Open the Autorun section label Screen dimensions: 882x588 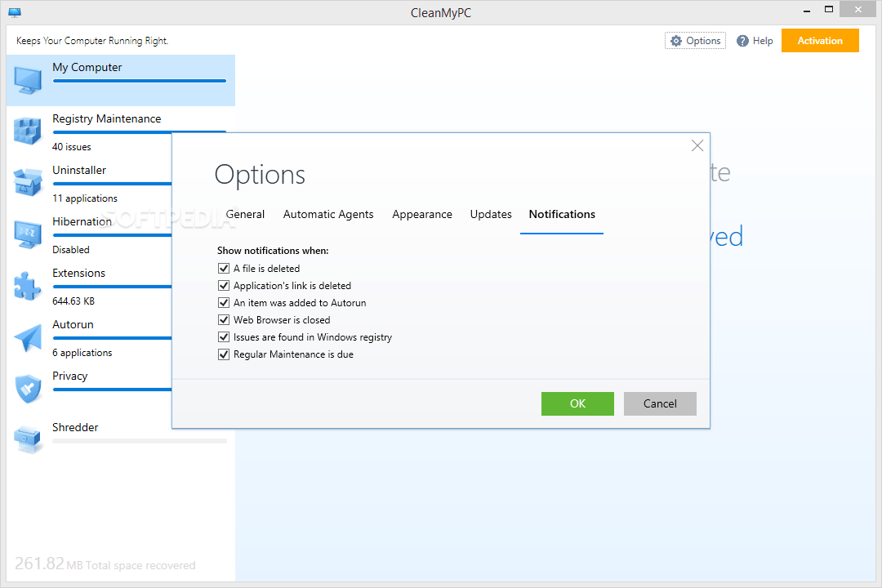pos(73,325)
